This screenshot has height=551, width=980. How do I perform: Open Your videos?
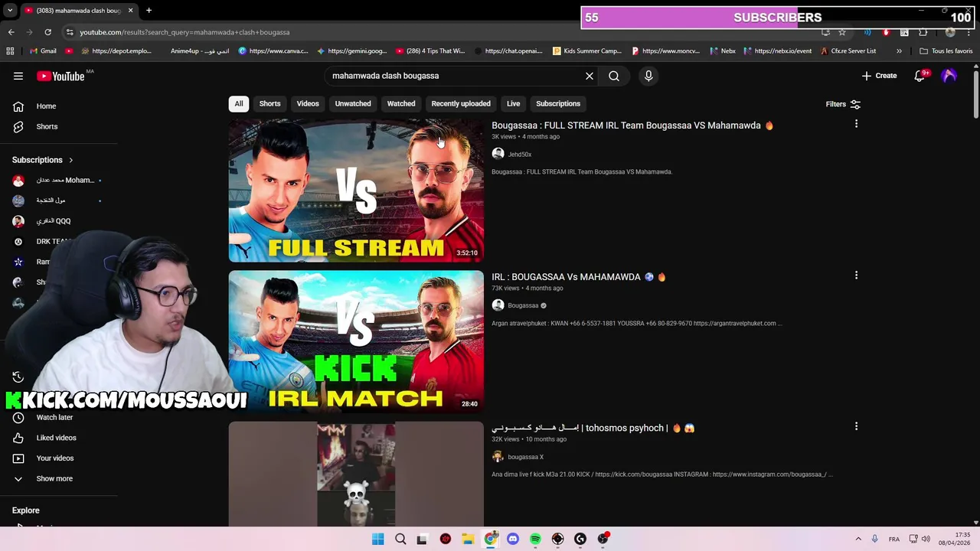tap(54, 458)
